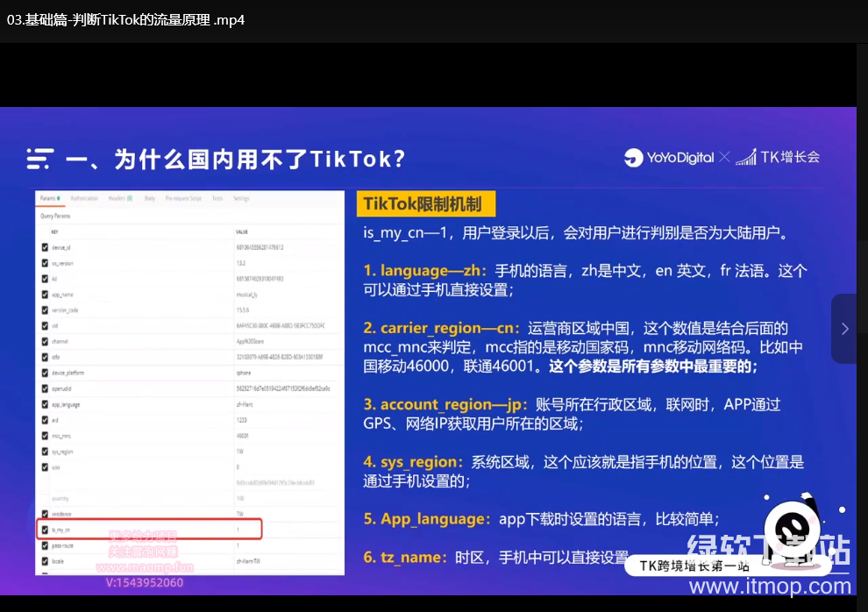Click the quantity parameter row

tap(189, 499)
